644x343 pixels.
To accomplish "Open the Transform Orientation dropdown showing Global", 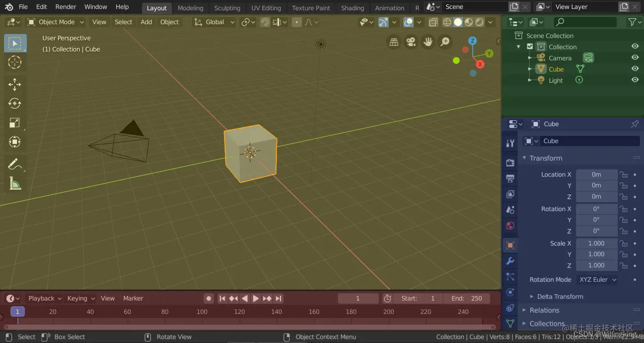I will (213, 22).
